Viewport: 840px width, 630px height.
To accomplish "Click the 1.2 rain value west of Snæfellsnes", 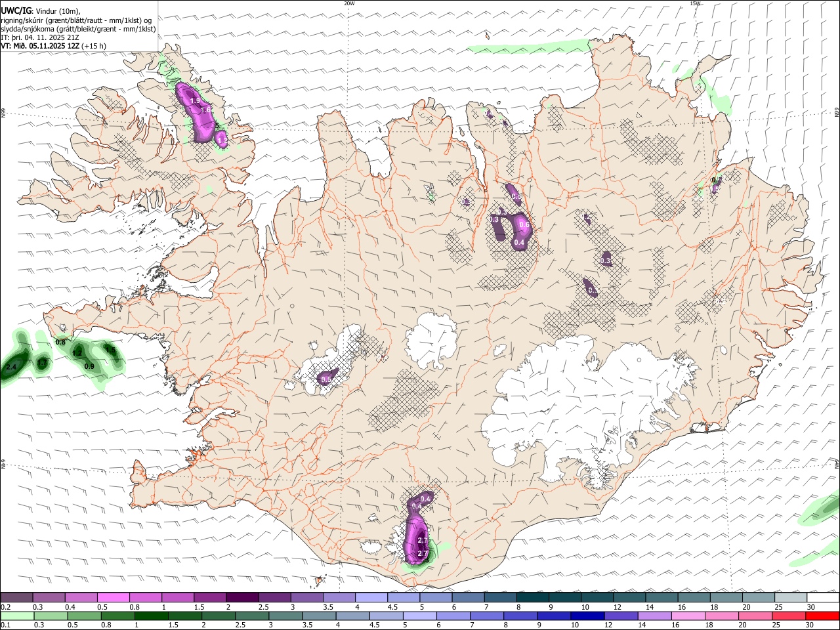I will tap(77, 353).
